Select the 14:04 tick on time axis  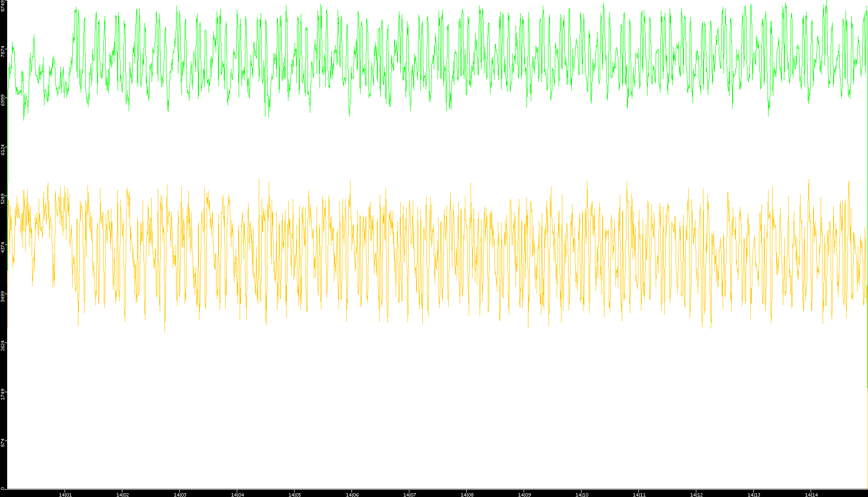pyautogui.click(x=237, y=495)
